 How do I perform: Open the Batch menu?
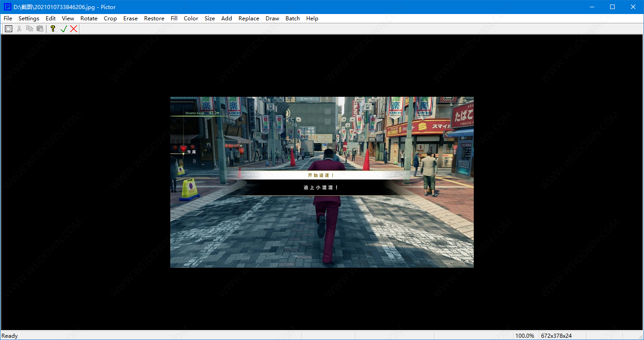point(293,19)
